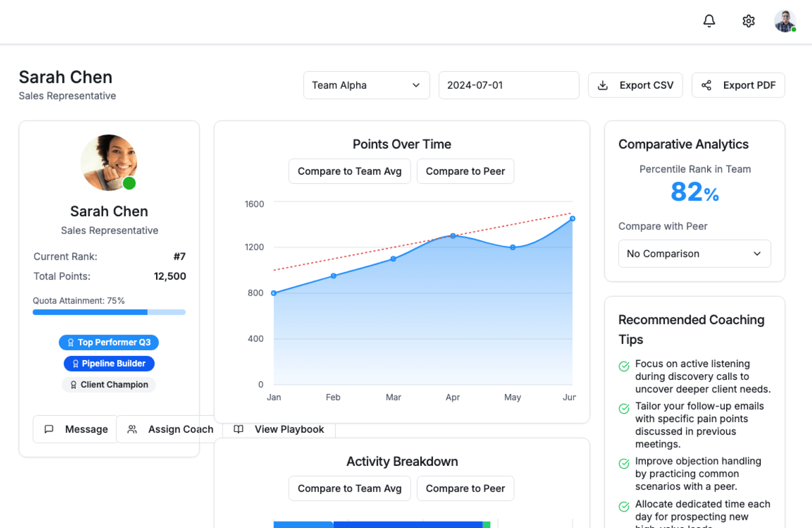Screen dimensions: 812x528
Task: Toggle Compare to Peer in Activity Breakdown
Action: tap(465, 488)
